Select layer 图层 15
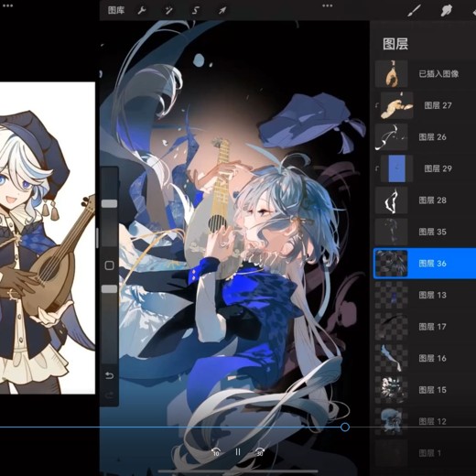Viewport: 476px width, 476px height. tap(425, 390)
